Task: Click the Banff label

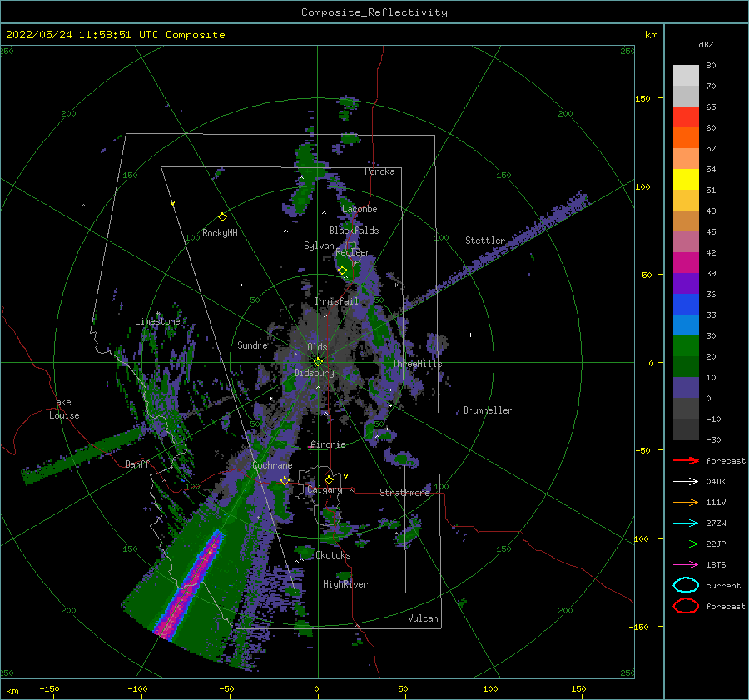Action: point(137,464)
